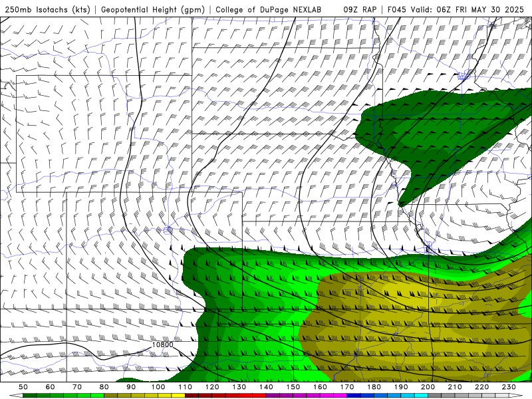The width and height of the screenshot is (532, 399).
Task: Click the 140 knot legend value
Action: 266,387
